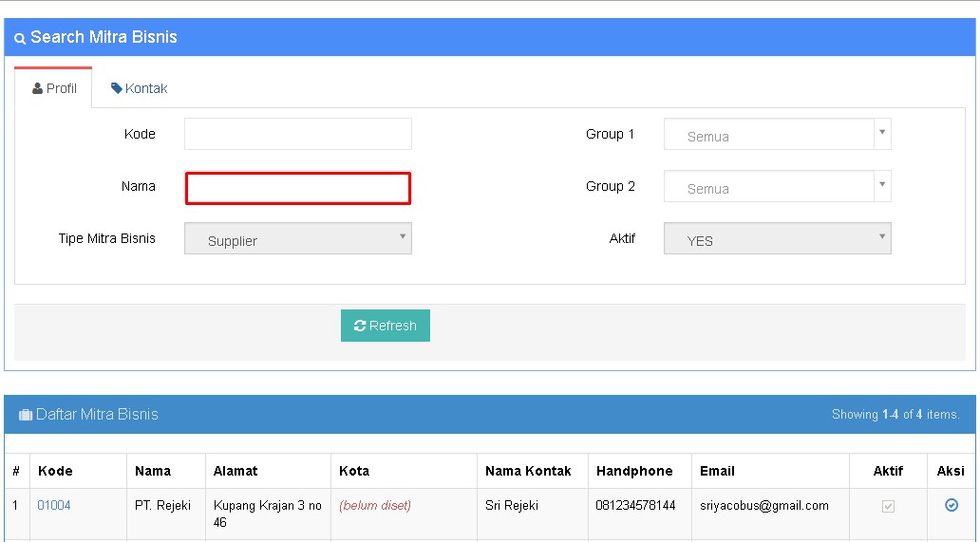Click the Kode column header
The image size is (980, 542).
pos(55,471)
